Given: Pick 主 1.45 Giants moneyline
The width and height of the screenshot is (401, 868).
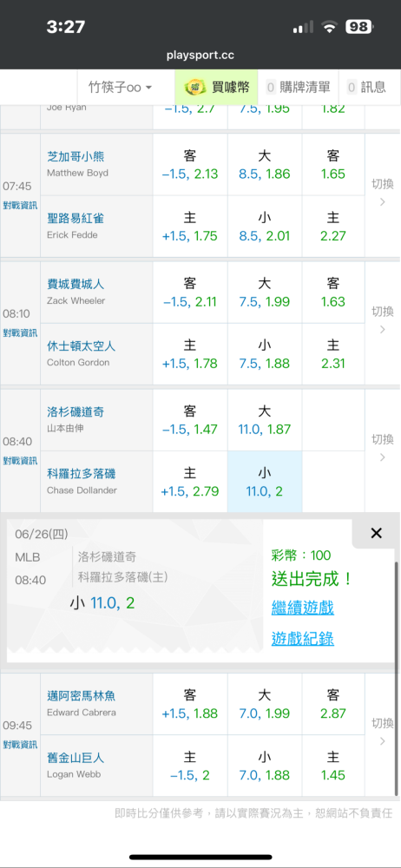Looking at the screenshot, I should (333, 766).
